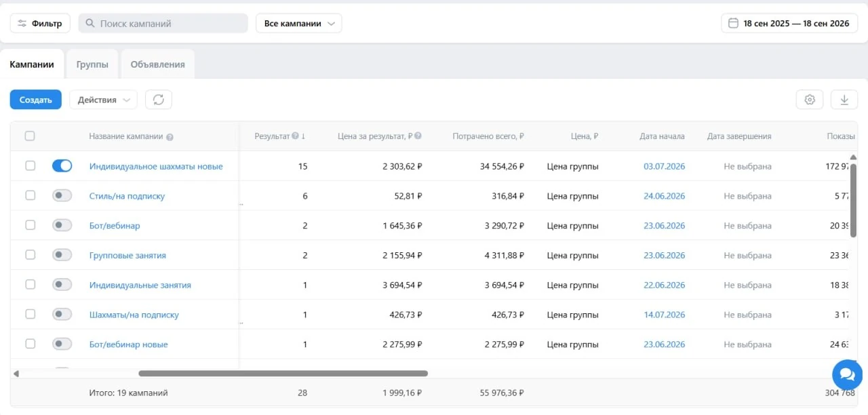Click the Создать button

[36, 100]
